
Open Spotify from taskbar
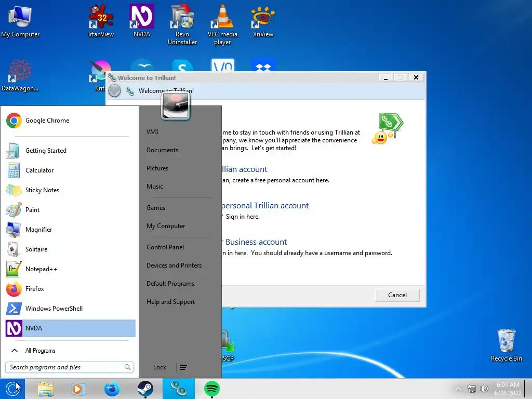(212, 389)
